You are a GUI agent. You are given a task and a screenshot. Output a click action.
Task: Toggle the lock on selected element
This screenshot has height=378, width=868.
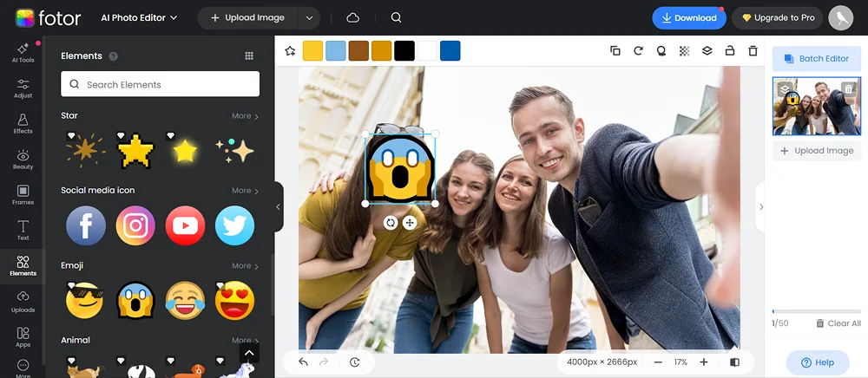pyautogui.click(x=730, y=51)
